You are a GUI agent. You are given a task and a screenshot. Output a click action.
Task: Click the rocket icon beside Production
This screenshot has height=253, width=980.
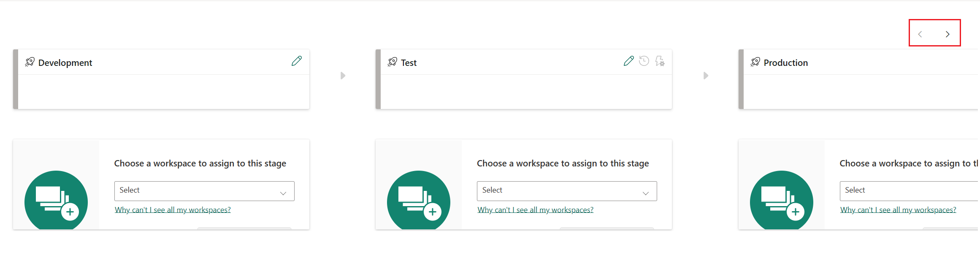(755, 62)
